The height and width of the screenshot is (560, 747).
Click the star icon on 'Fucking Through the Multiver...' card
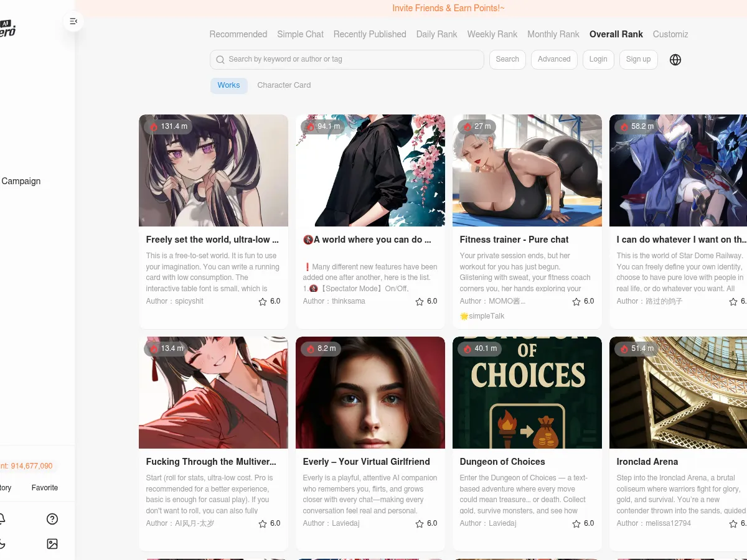tap(263, 523)
